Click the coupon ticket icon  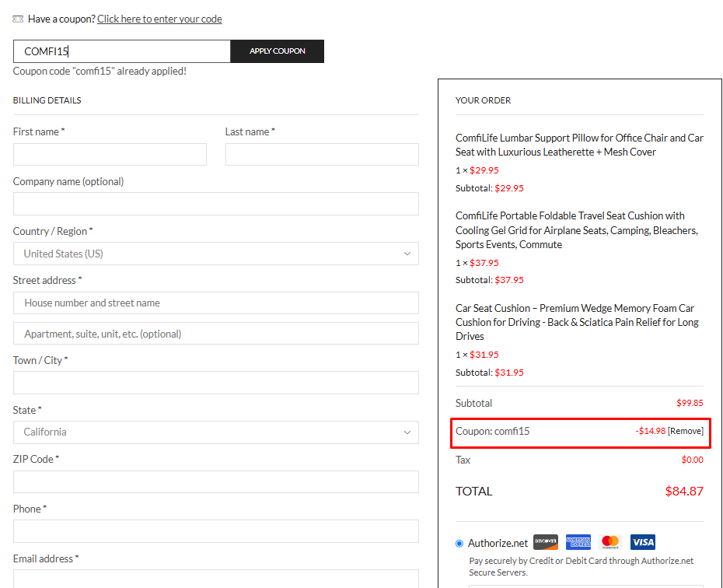(18, 19)
